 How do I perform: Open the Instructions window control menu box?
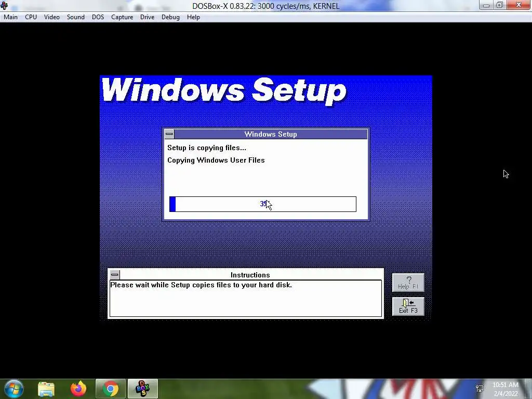coord(115,274)
